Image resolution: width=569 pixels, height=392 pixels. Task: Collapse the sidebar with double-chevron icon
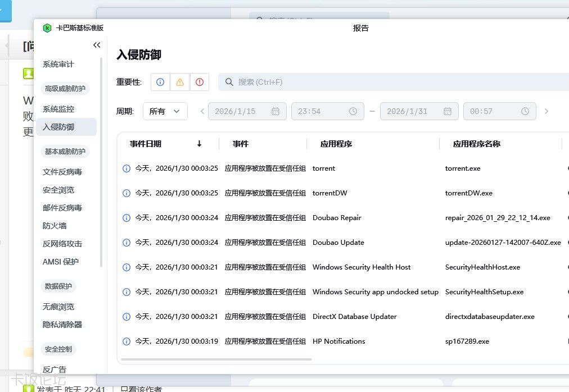coord(97,45)
